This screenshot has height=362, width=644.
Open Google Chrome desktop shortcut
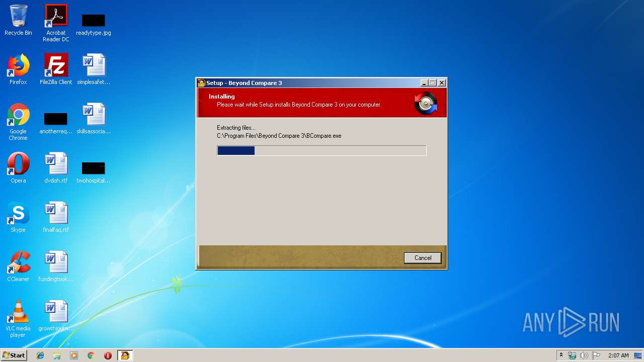click(18, 122)
